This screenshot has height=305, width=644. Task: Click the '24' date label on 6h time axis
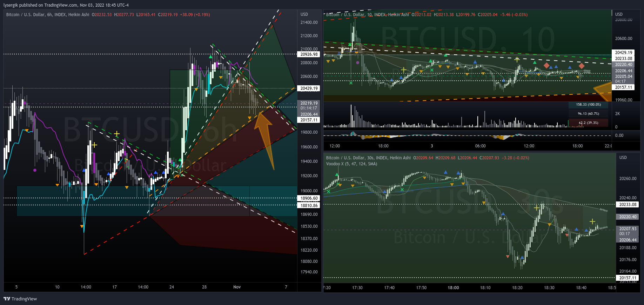click(172, 287)
